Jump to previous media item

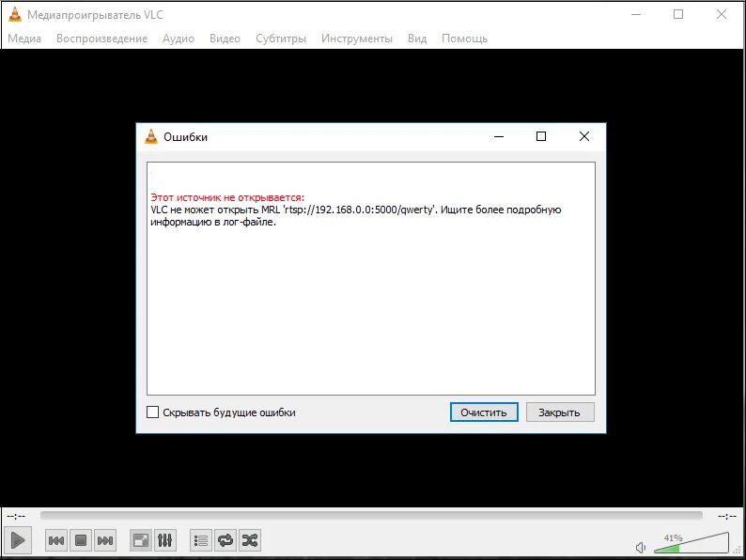point(56,540)
